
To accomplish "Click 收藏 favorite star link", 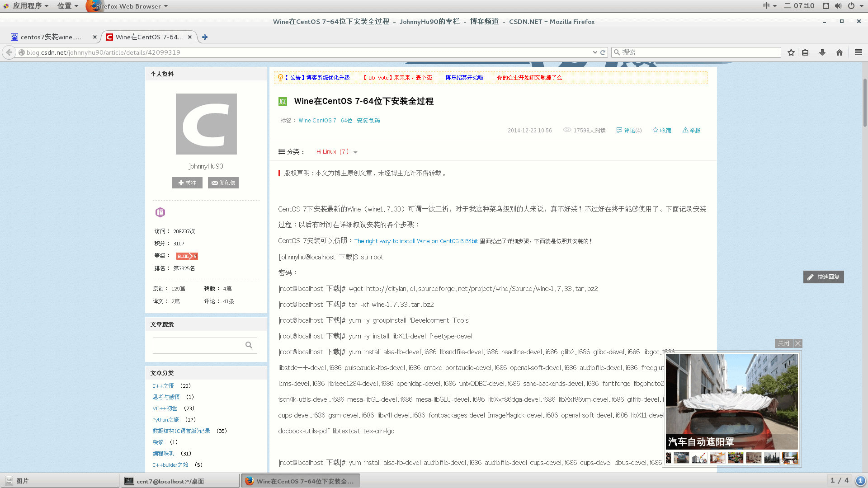I will 662,130.
